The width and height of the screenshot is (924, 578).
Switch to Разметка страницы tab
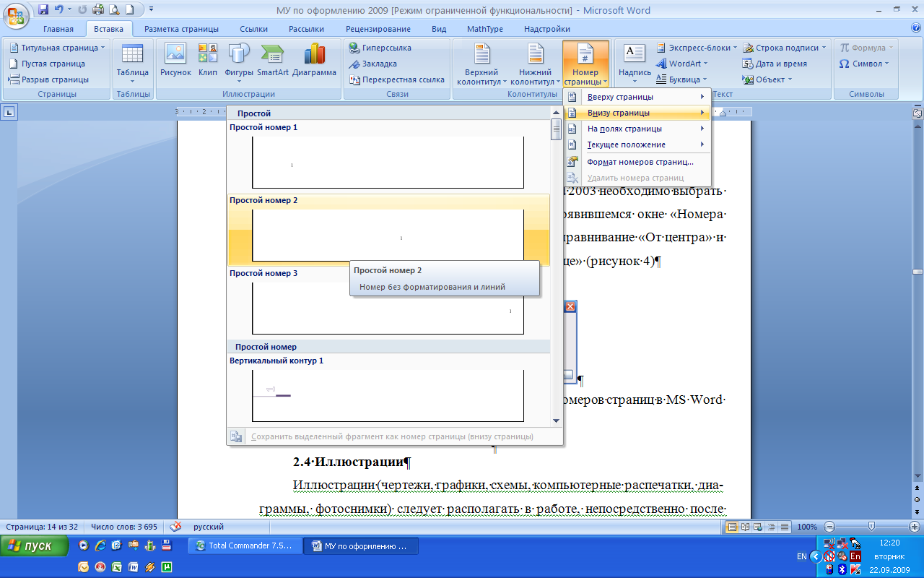pyautogui.click(x=181, y=29)
